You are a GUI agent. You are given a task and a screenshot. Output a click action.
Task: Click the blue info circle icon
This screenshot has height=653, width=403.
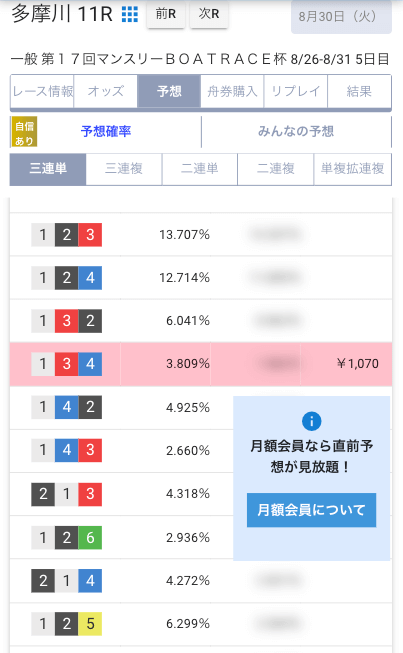tap(311, 421)
